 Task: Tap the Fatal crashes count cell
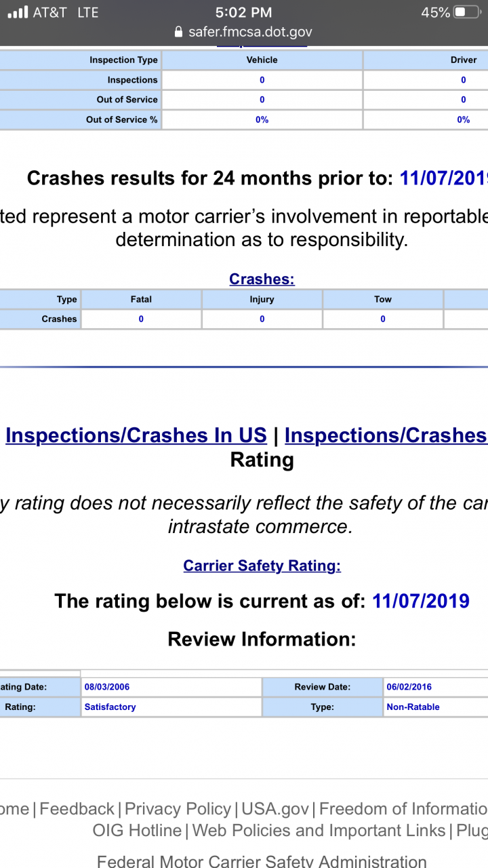coord(141,319)
